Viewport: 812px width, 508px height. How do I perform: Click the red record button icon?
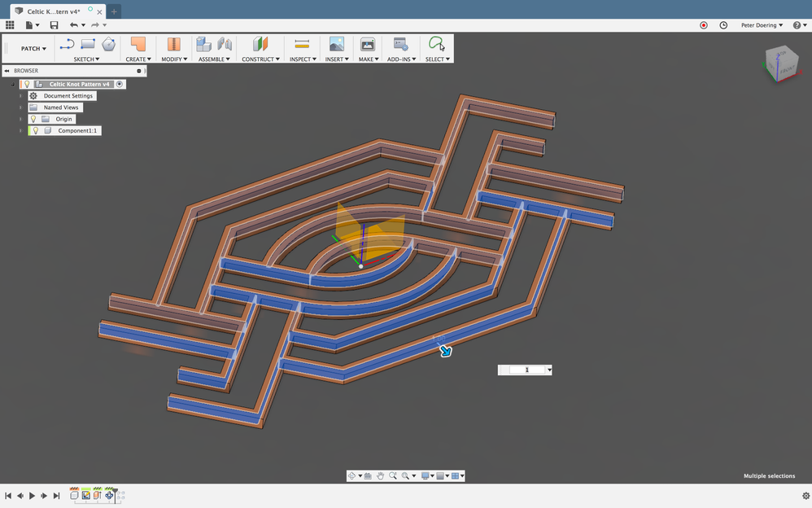pos(703,25)
